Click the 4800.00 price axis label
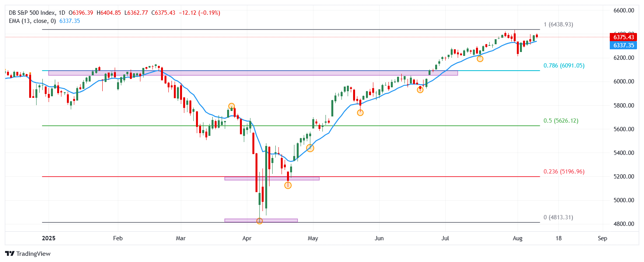The width and height of the screenshot is (644, 262). 624,224
